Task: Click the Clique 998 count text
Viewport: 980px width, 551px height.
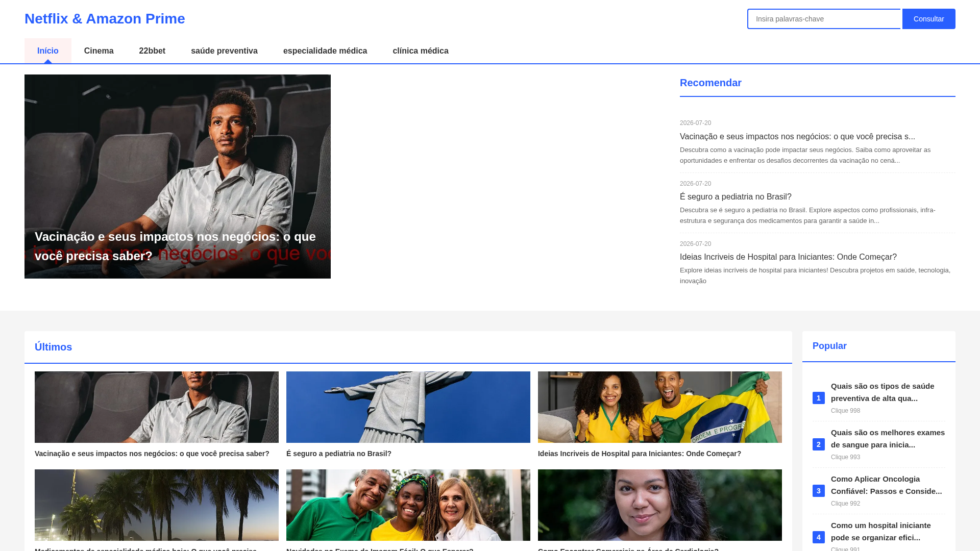Action: pos(845,411)
